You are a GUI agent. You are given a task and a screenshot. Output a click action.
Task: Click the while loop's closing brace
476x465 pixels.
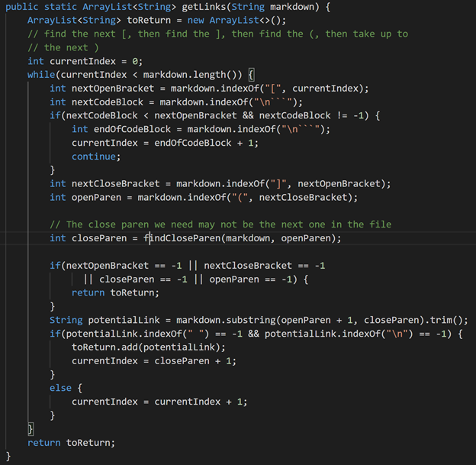[x=31, y=429]
